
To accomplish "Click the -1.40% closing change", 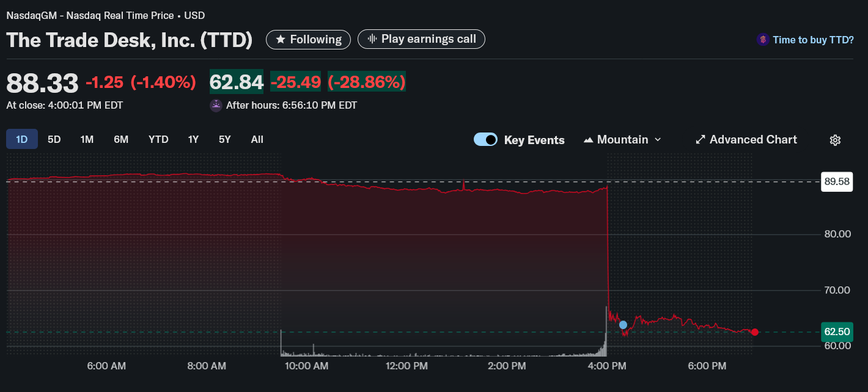I will (163, 82).
